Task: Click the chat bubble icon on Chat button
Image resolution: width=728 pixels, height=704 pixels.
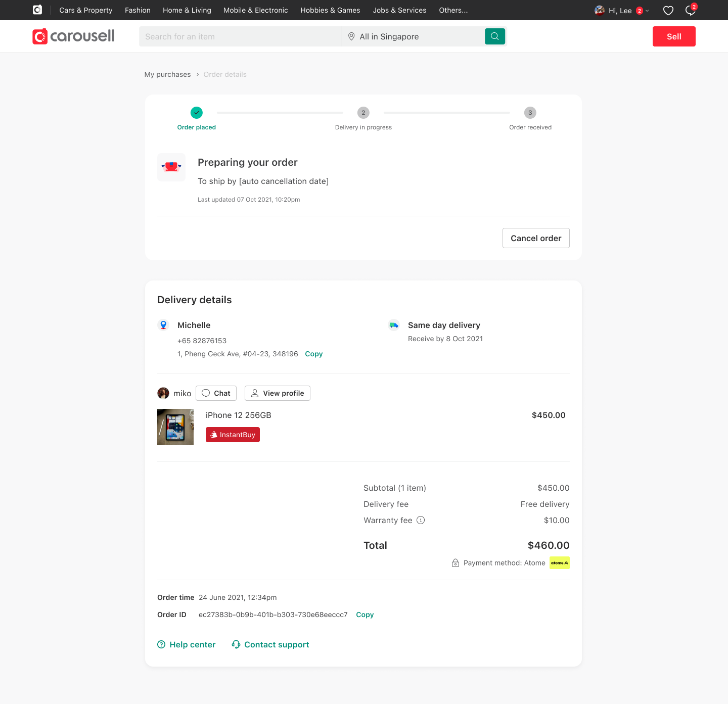Action: pyautogui.click(x=205, y=393)
